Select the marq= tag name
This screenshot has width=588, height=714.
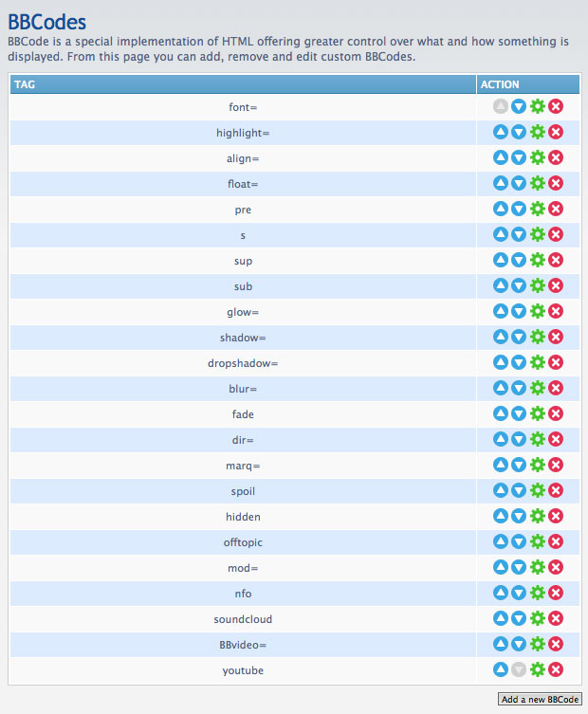point(243,467)
